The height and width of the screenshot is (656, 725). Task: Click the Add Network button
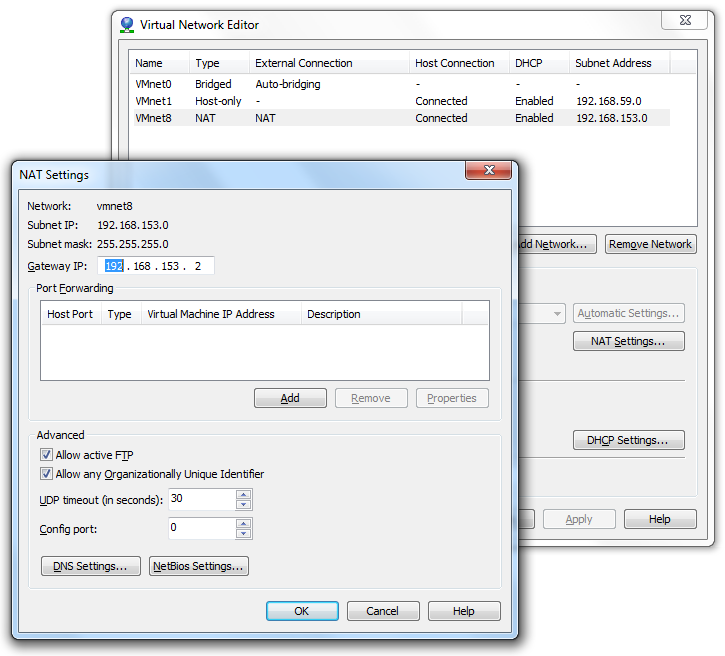558,244
